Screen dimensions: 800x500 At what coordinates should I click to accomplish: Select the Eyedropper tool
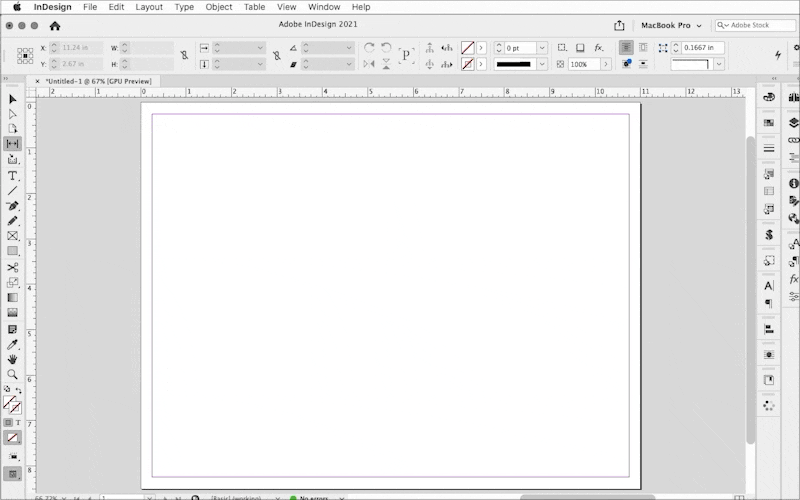click(x=12, y=345)
